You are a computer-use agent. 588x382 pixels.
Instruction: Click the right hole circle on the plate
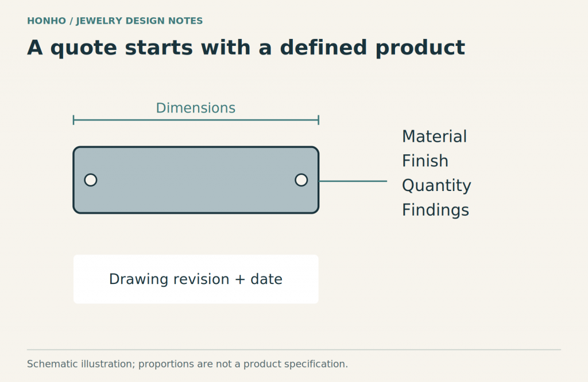pyautogui.click(x=301, y=180)
